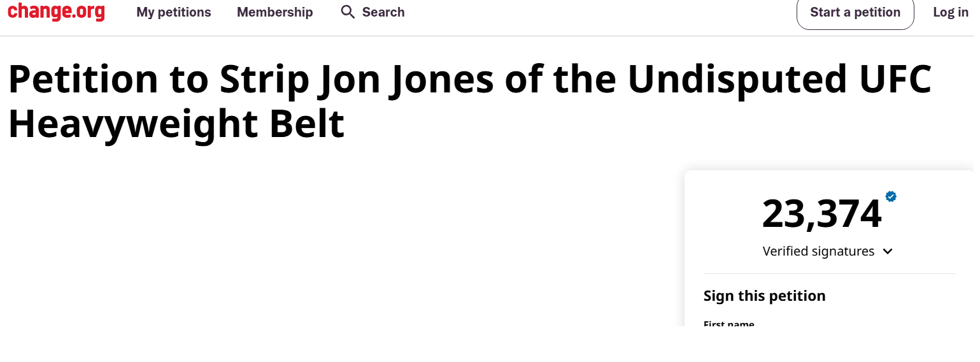The width and height of the screenshot is (980, 362).
Task: Click the magnifying glass search icon
Action: pyautogui.click(x=348, y=12)
